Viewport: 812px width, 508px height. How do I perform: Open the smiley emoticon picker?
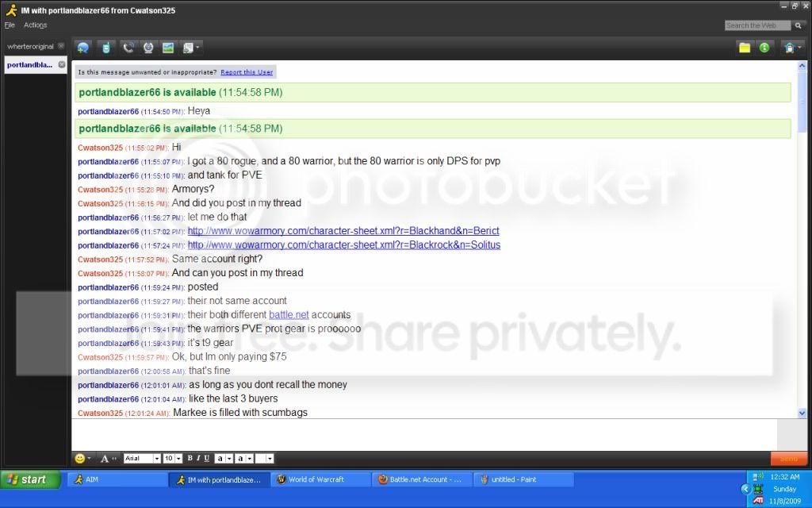[x=80, y=458]
